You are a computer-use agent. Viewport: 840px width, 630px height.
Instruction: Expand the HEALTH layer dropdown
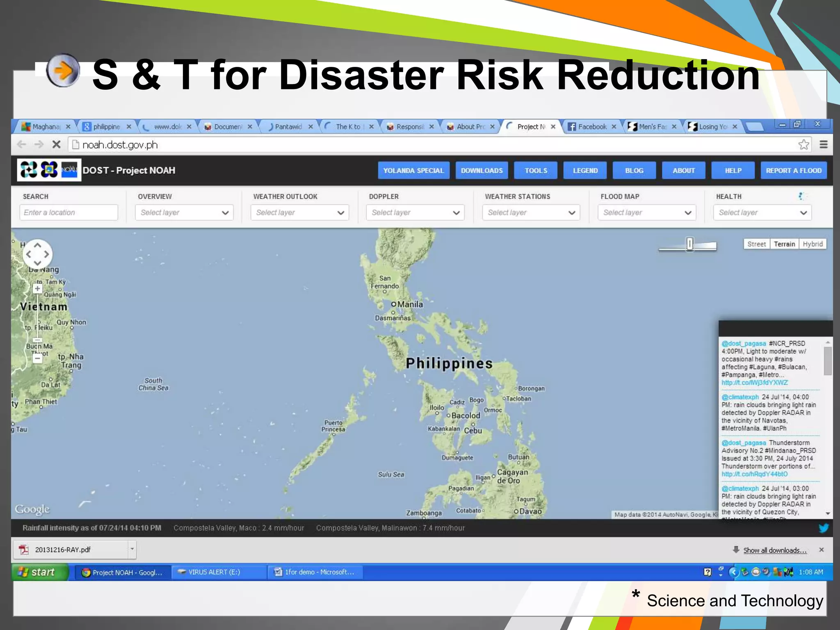(x=762, y=212)
